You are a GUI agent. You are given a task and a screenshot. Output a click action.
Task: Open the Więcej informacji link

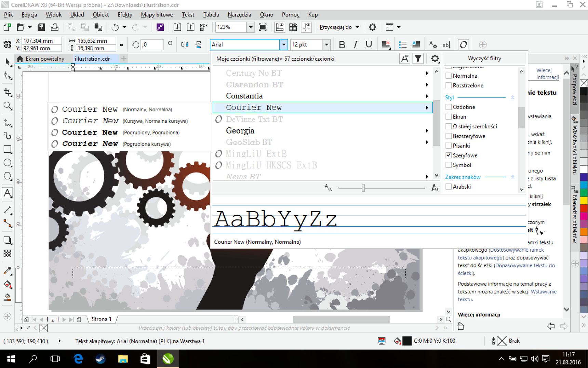coord(548,74)
